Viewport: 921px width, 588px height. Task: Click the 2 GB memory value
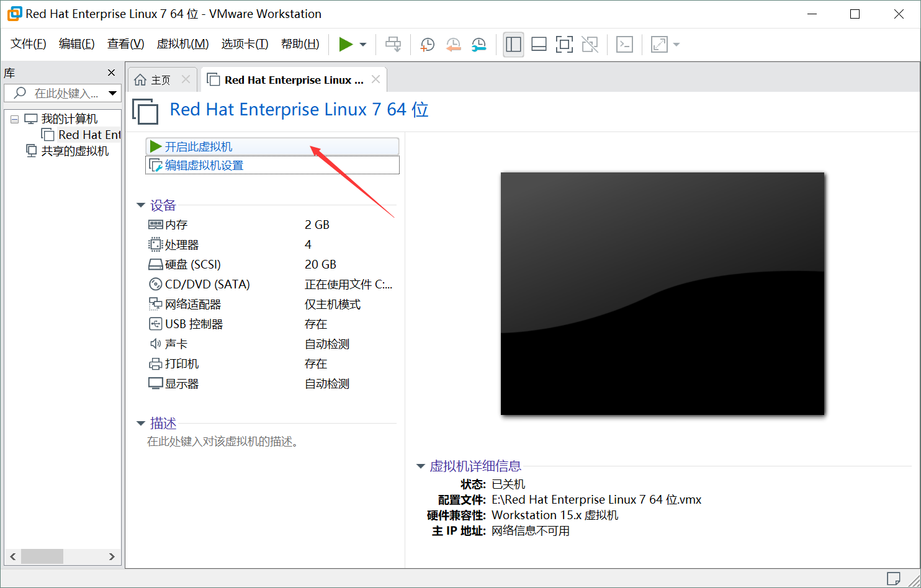(317, 225)
